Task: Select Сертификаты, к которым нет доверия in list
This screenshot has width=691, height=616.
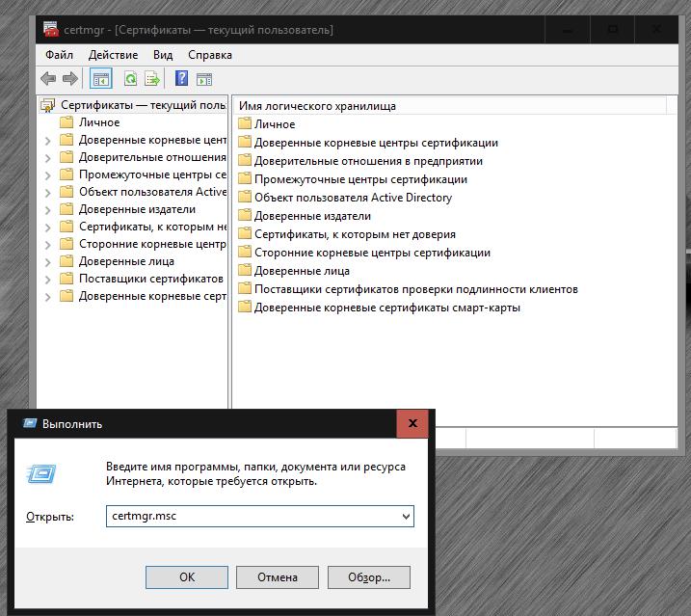Action: click(x=355, y=234)
